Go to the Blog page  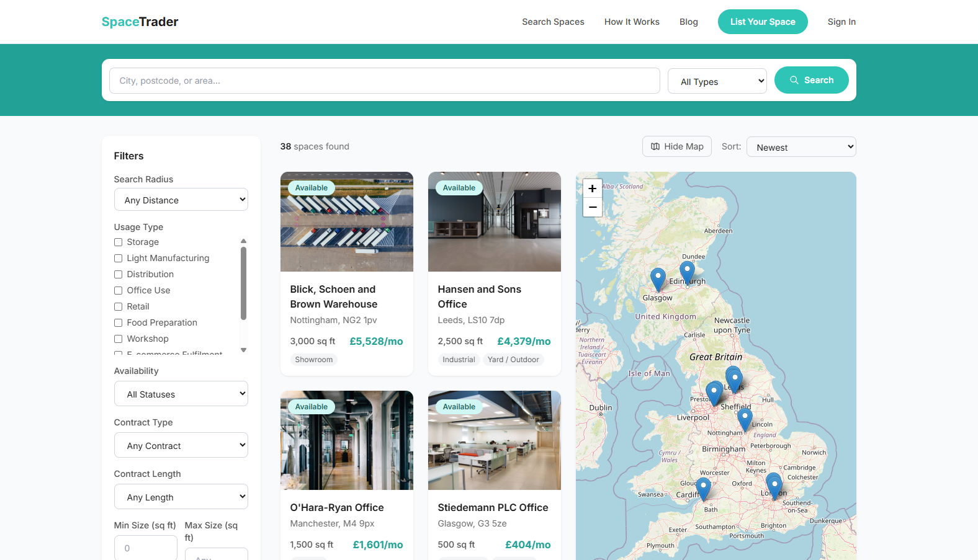[688, 22]
